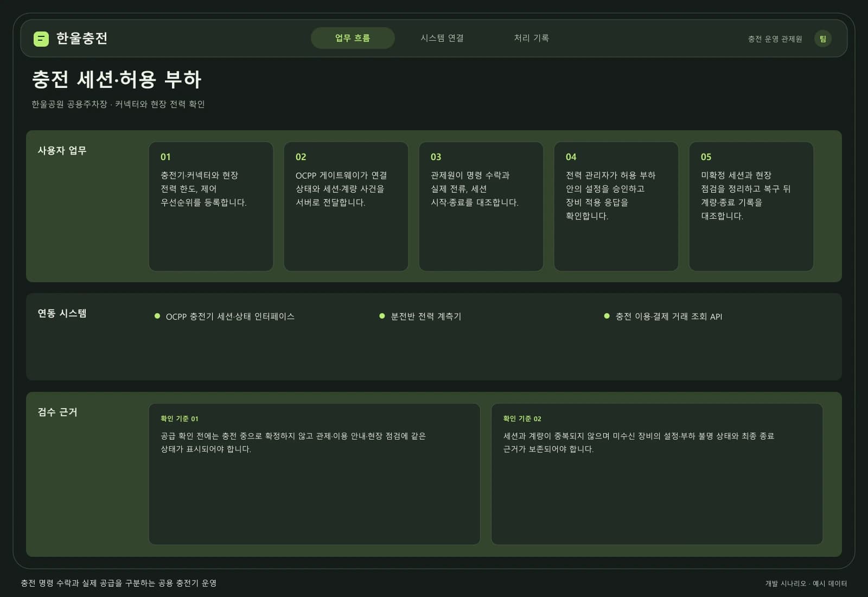The image size is (868, 597).
Task: Select the 업무 흐름 tab
Action: pyautogui.click(x=353, y=38)
